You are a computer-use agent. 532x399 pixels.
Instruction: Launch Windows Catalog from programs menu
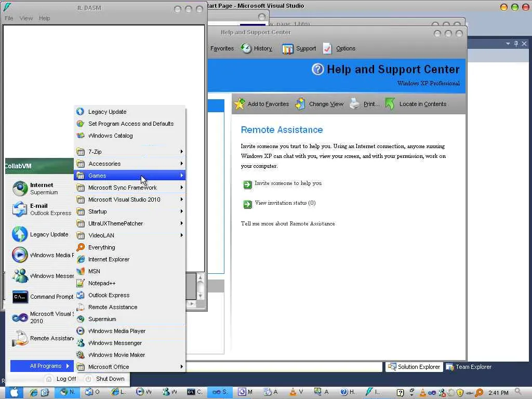pos(129,136)
